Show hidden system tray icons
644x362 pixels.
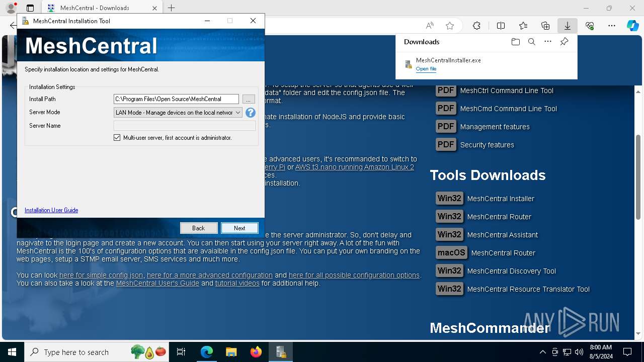coord(542,352)
